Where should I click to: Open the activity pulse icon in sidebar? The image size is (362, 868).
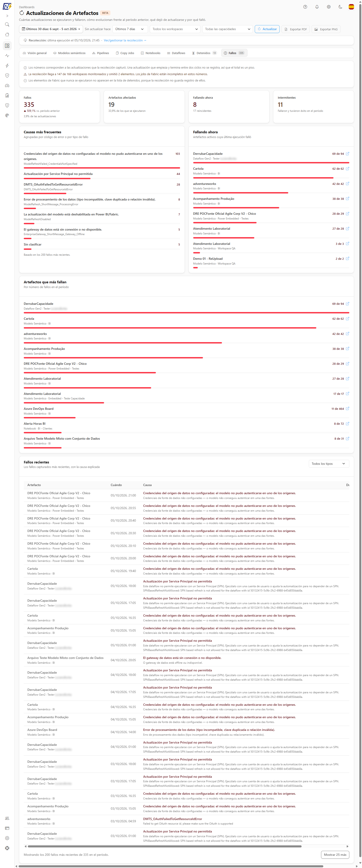(x=7, y=56)
